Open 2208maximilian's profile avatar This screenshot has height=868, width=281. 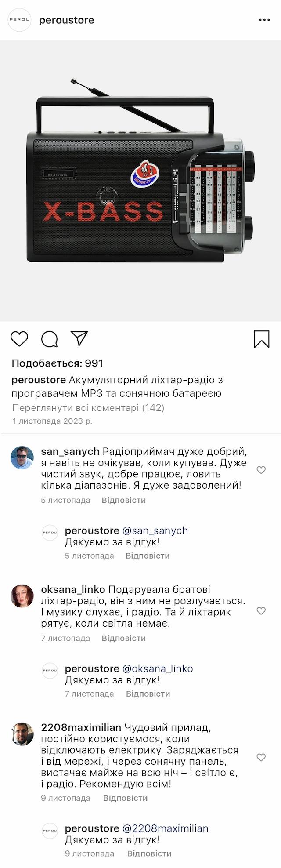(22, 734)
